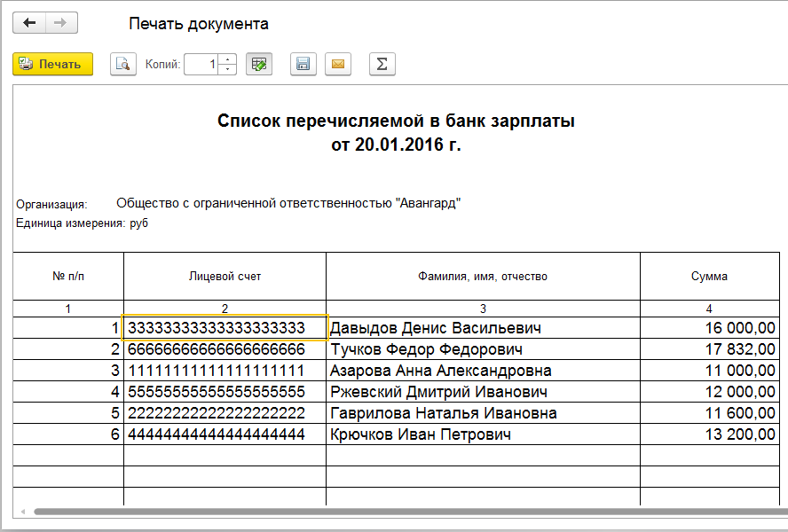Select account cell 33333333333333333333

click(225, 328)
